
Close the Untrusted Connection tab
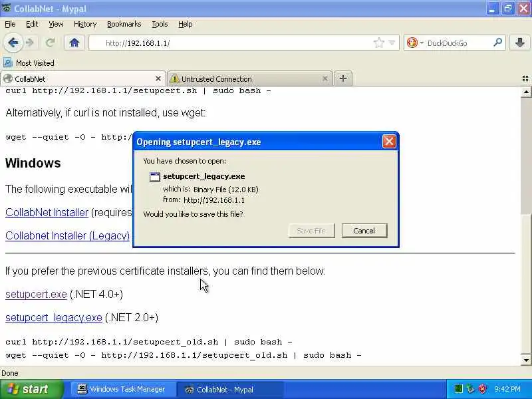[325, 78]
